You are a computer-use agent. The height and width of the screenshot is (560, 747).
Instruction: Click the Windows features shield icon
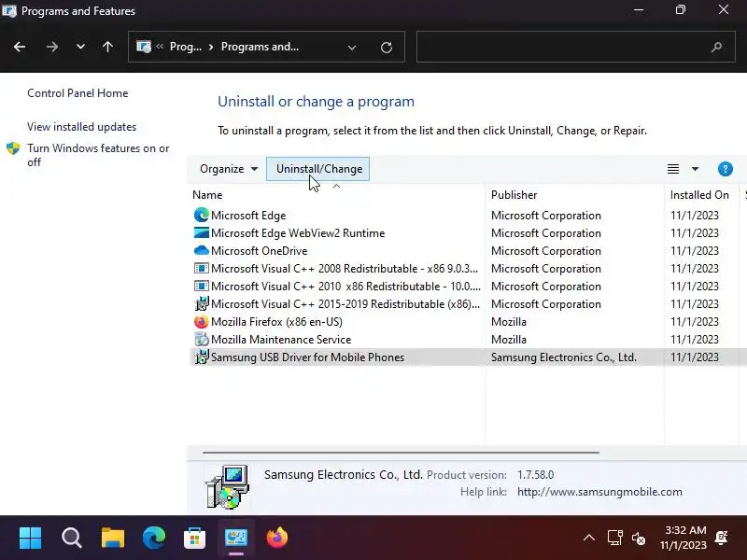[13, 148]
